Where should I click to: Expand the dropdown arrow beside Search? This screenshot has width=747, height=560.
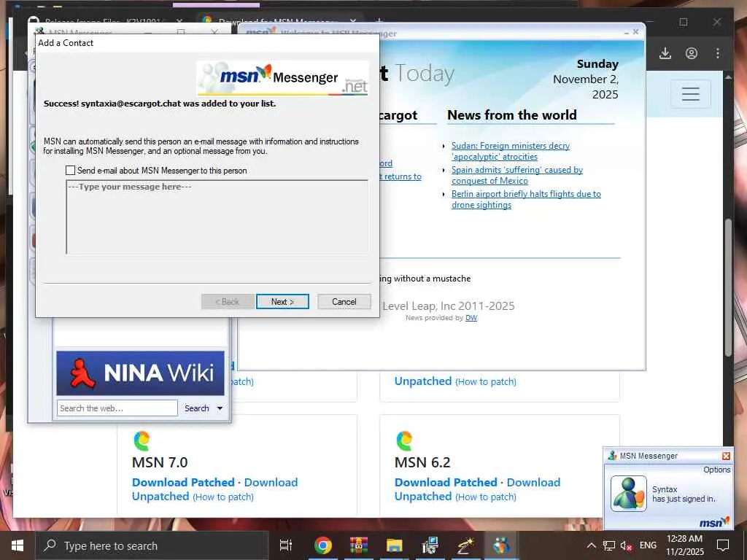pyautogui.click(x=220, y=408)
